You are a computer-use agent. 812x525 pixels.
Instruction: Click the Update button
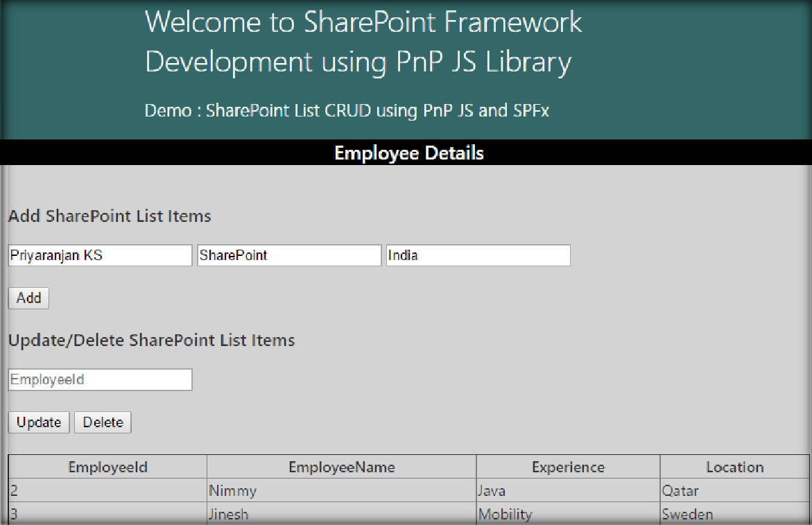[x=39, y=422]
